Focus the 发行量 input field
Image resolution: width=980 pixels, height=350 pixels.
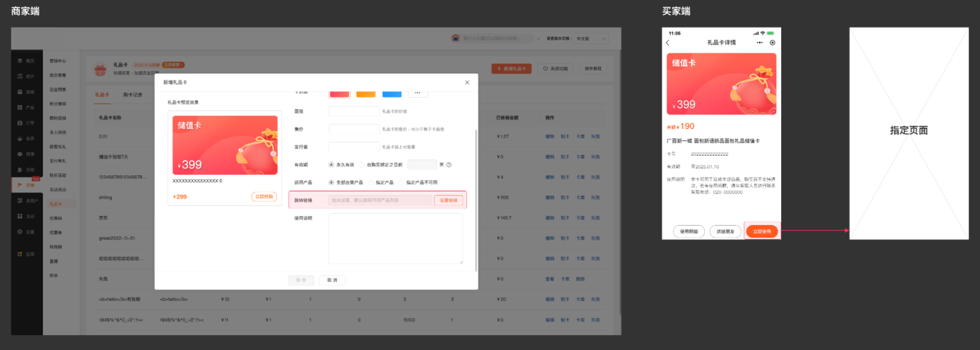tap(354, 147)
